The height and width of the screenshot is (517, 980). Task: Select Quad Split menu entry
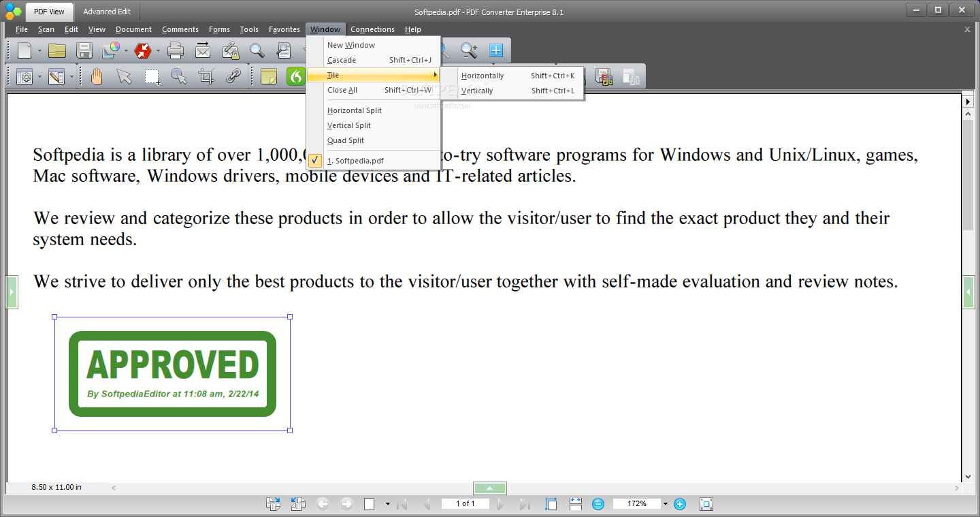374,140
